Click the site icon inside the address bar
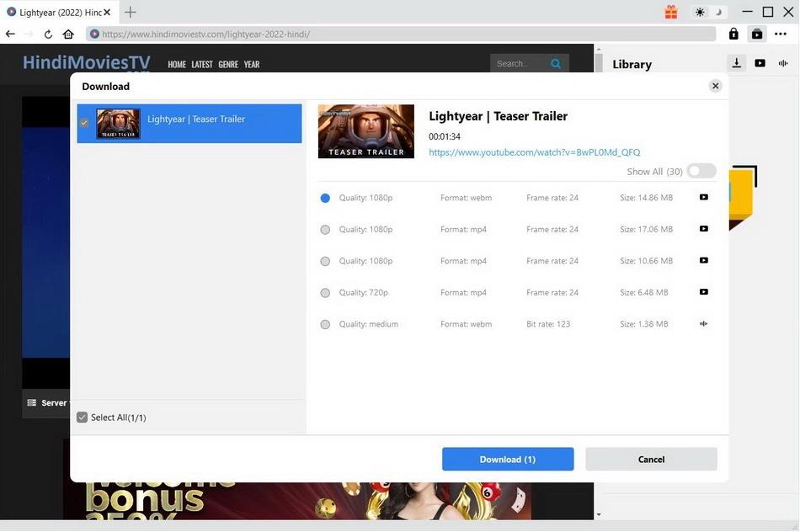This screenshot has height=532, width=800. click(94, 35)
